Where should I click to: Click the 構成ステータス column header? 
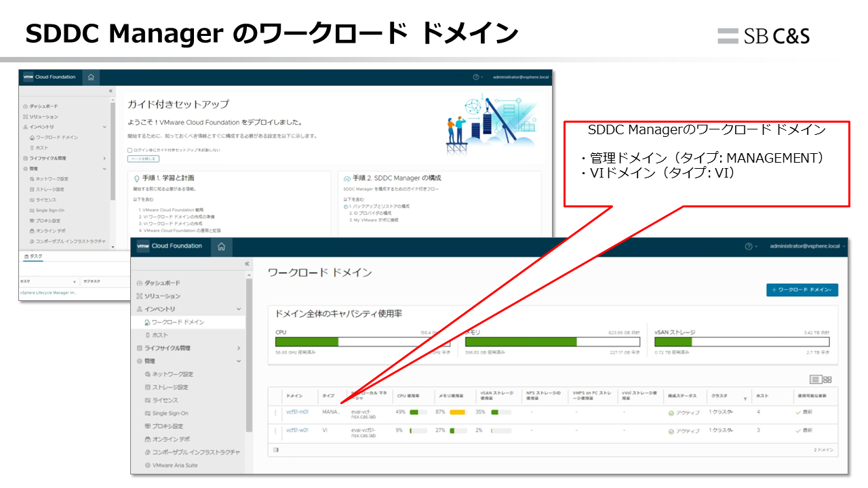(x=681, y=396)
